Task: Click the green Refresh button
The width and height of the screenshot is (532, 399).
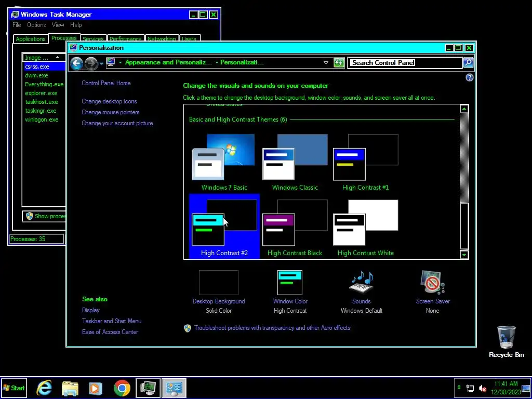Action: [339, 63]
